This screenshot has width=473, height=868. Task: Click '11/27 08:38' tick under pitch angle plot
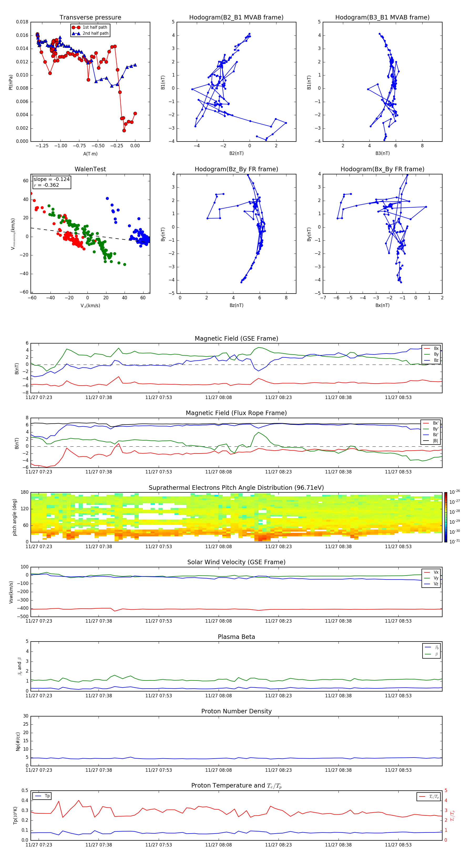click(x=338, y=547)
